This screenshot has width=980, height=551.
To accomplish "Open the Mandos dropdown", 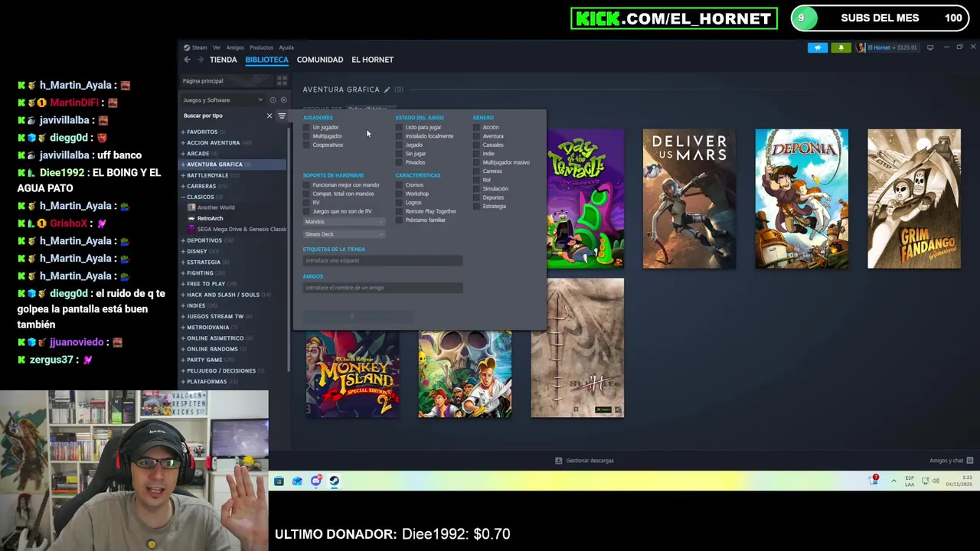I will (344, 222).
